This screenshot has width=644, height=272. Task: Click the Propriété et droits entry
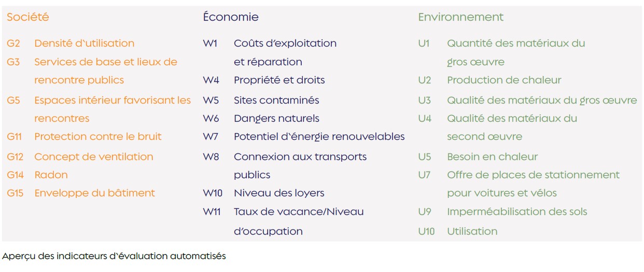point(279,80)
